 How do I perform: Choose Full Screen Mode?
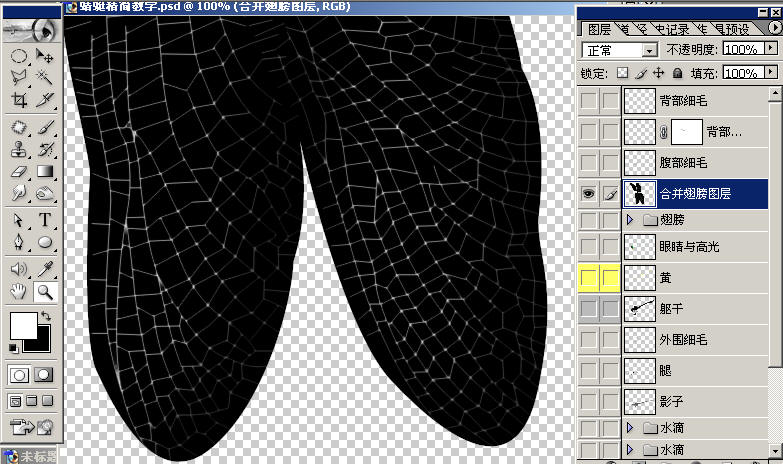pyautogui.click(x=47, y=401)
